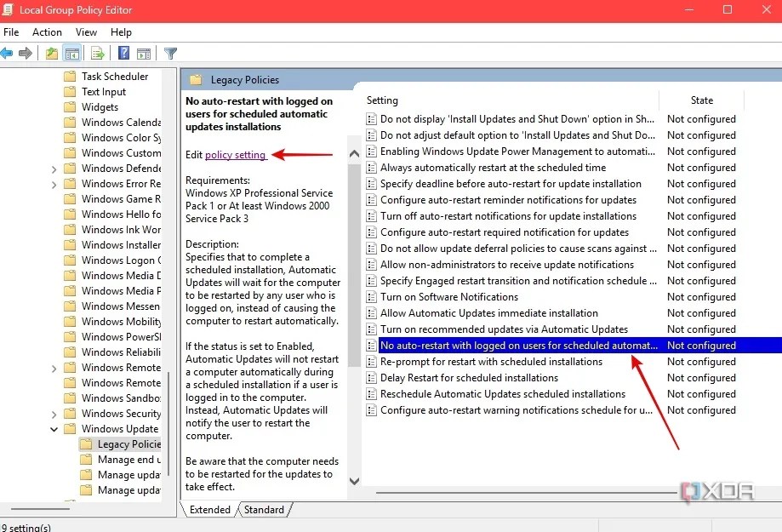Click the Forward navigation arrow

click(x=26, y=52)
